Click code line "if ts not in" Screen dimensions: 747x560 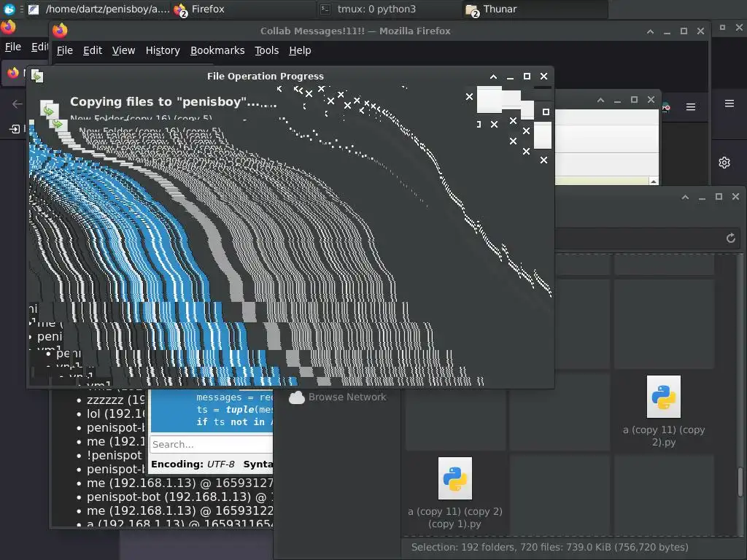[x=234, y=422]
